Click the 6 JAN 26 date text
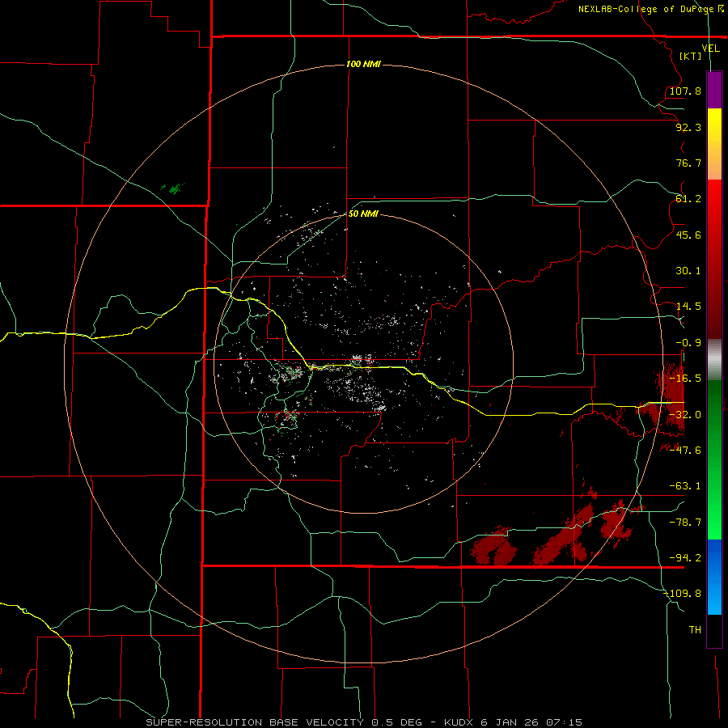This screenshot has height=728, width=728. 510,722
